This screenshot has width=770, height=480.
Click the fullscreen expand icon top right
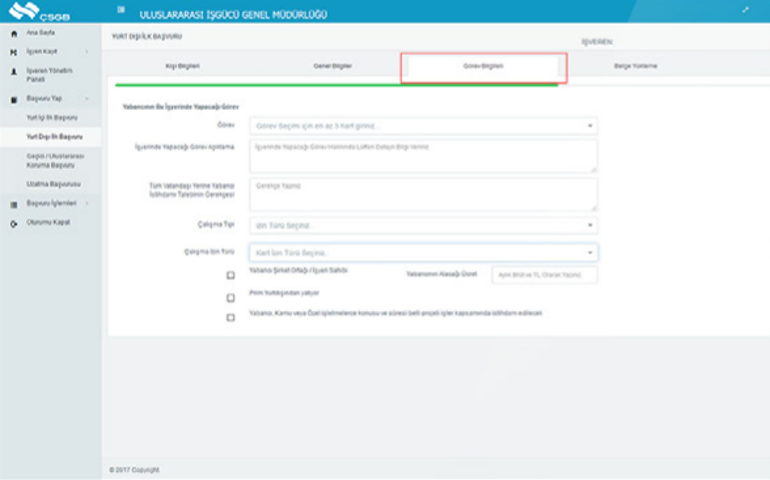(x=745, y=11)
